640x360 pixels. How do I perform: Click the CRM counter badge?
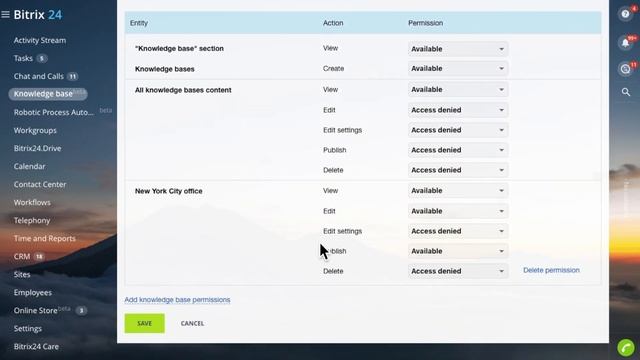(39, 257)
